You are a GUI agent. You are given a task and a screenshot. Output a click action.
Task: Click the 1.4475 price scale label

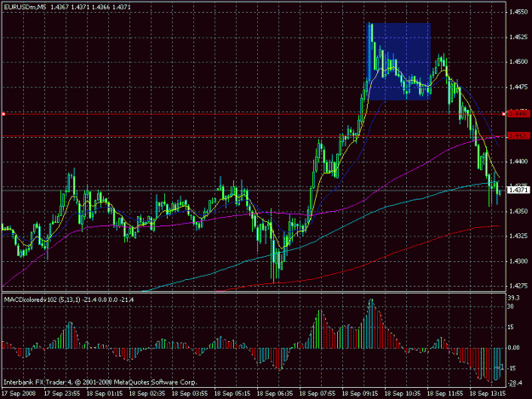point(518,87)
